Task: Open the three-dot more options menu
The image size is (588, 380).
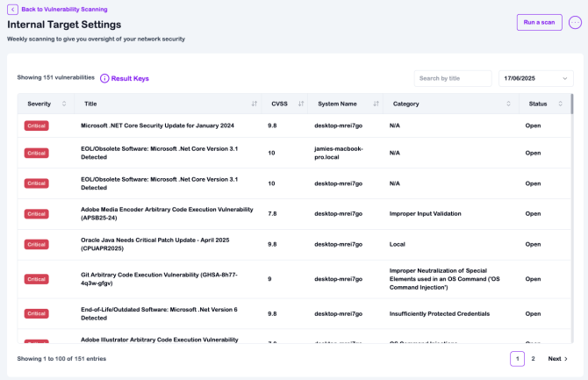Action: (x=575, y=23)
